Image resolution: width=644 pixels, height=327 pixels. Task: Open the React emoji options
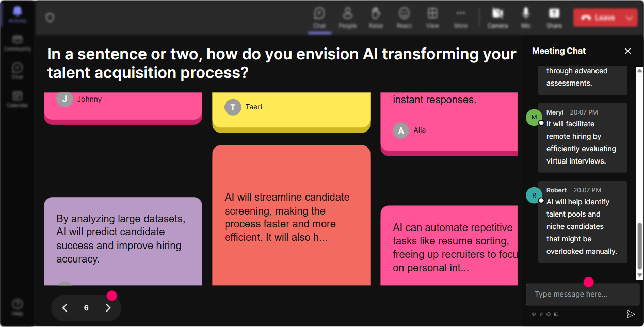click(404, 18)
